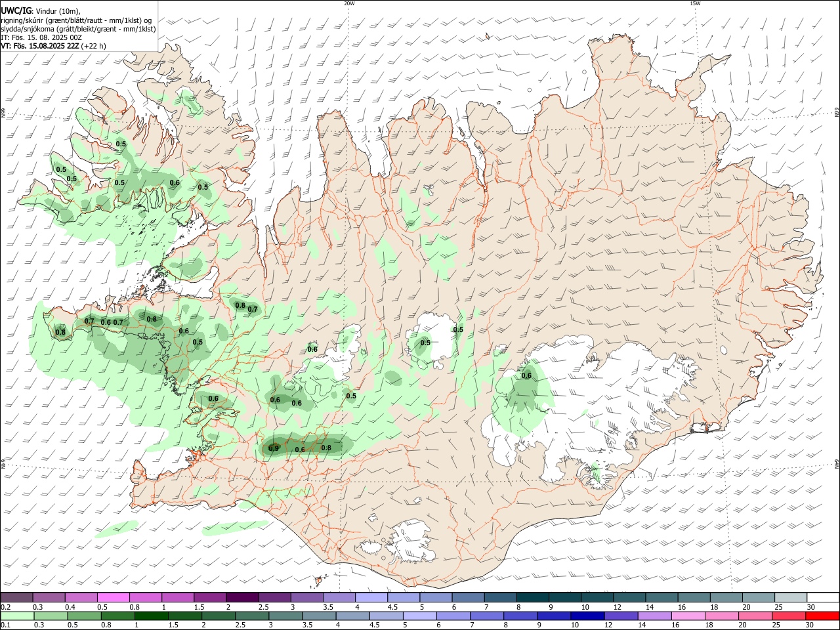Click the 0.9 precipitation value on the map
840x630 pixels.
click(274, 449)
